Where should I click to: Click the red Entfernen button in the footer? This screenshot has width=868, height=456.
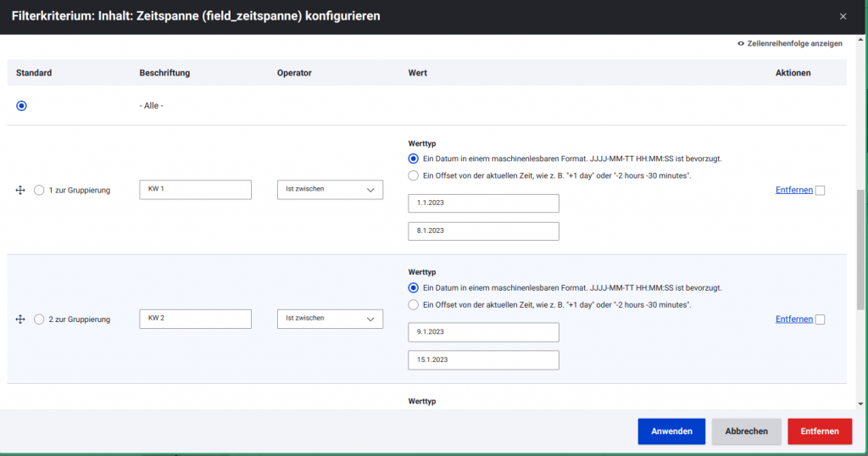[x=819, y=431]
